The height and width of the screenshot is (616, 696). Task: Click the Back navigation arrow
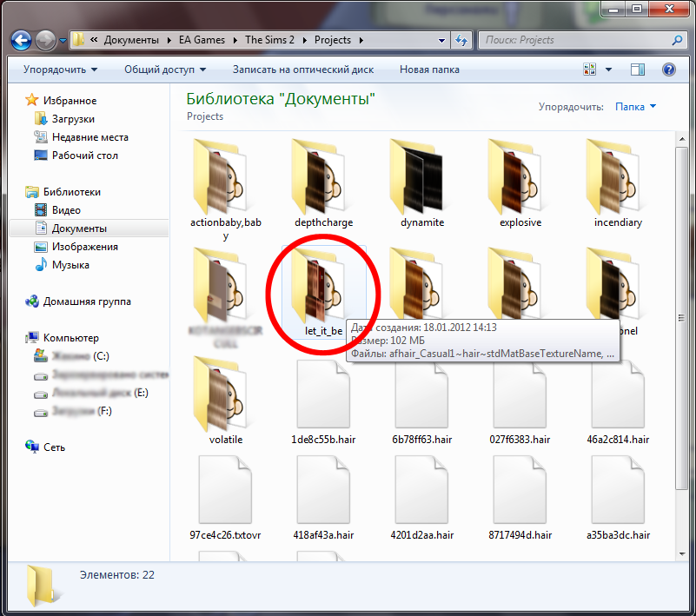[22, 40]
